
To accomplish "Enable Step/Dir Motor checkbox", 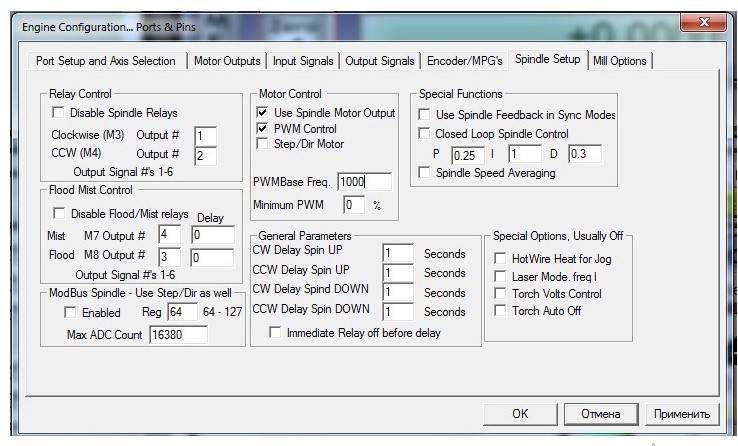I will click(x=262, y=143).
